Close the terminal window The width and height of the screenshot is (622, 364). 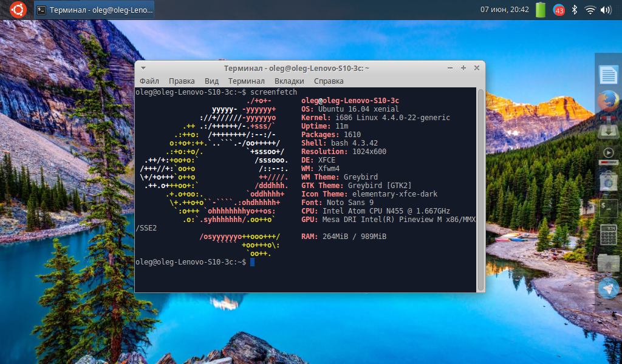tap(477, 68)
